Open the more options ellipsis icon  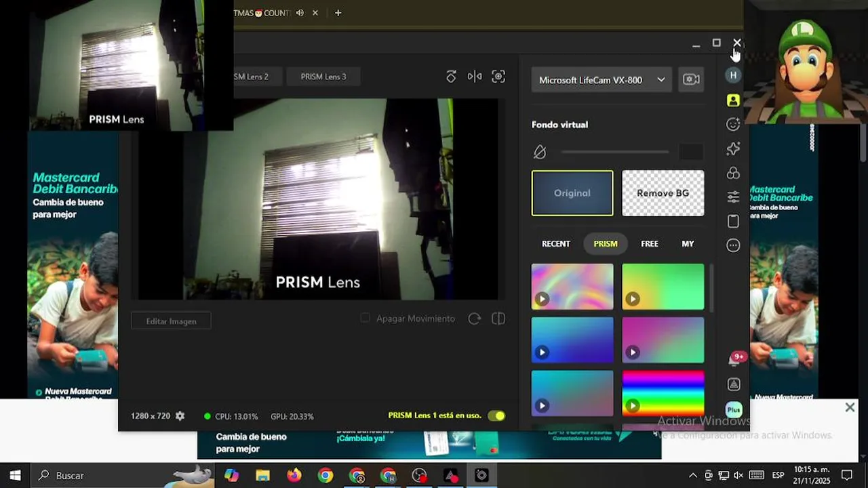click(733, 245)
